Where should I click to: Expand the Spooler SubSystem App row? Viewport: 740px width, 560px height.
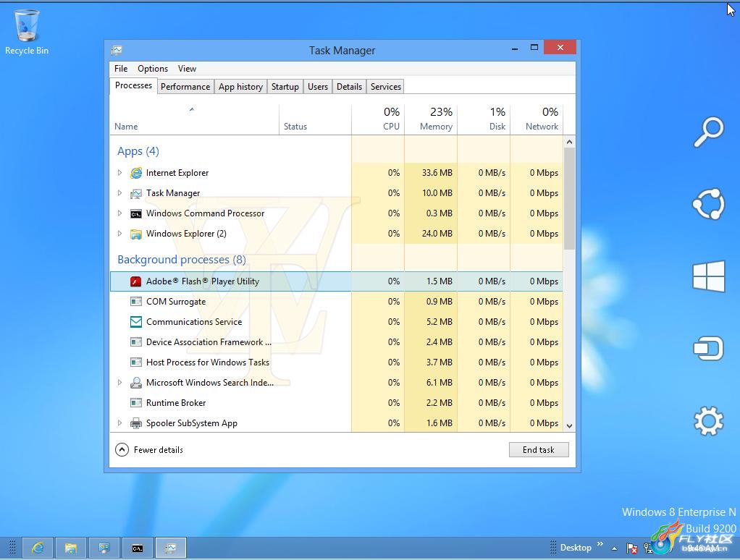click(120, 423)
